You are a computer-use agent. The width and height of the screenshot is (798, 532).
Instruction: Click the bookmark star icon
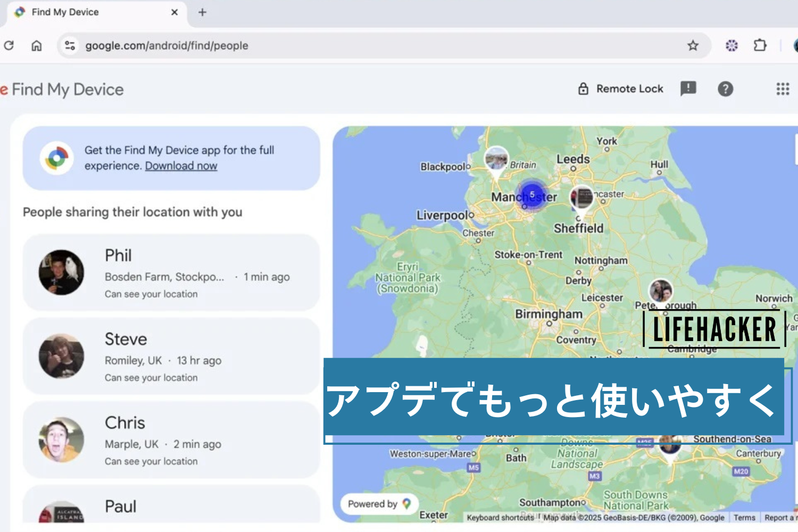(693, 45)
